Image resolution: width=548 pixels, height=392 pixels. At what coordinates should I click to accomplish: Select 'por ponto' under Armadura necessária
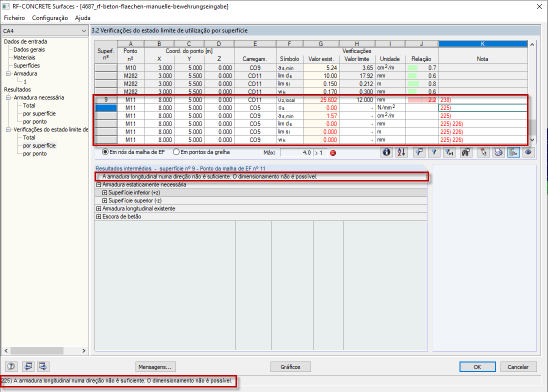pyautogui.click(x=34, y=121)
